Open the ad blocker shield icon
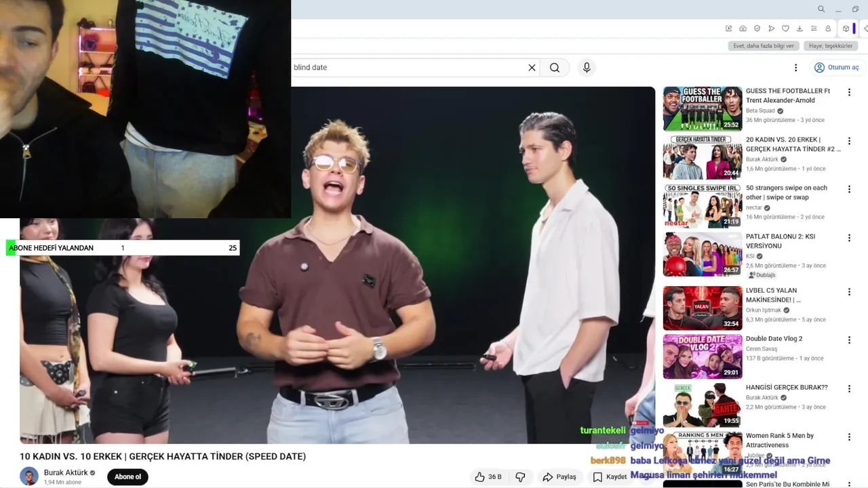 (757, 28)
